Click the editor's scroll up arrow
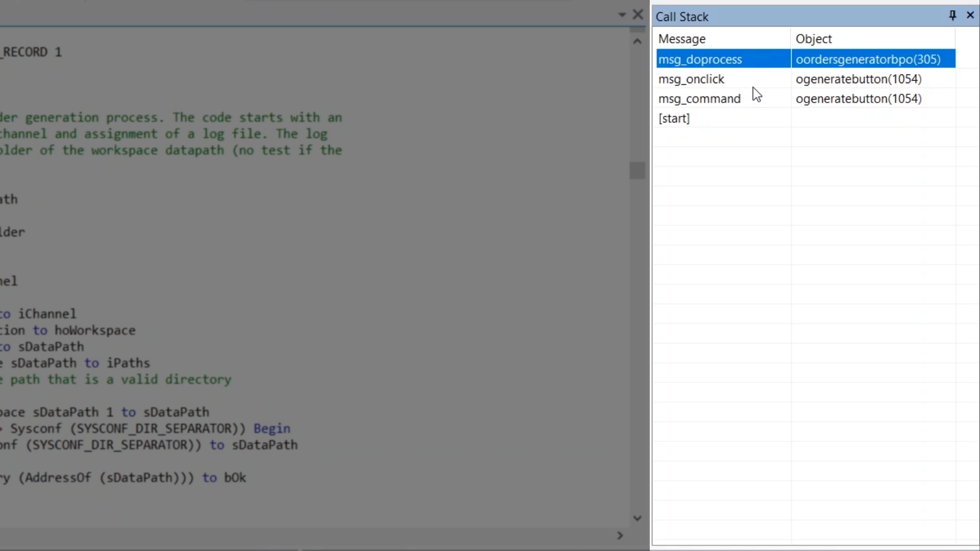980x551 pixels. pos(637,42)
